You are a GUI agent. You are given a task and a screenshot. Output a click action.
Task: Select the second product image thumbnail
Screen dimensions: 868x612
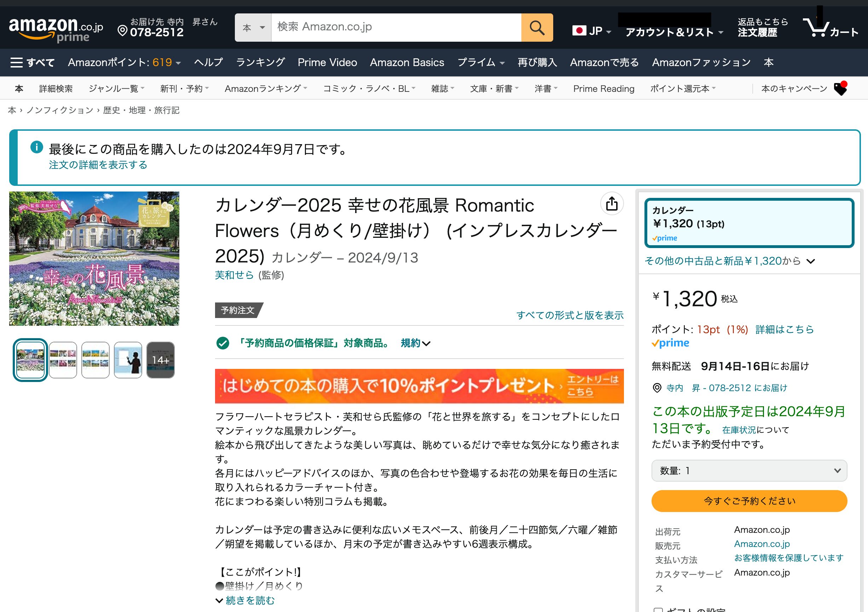tap(62, 359)
